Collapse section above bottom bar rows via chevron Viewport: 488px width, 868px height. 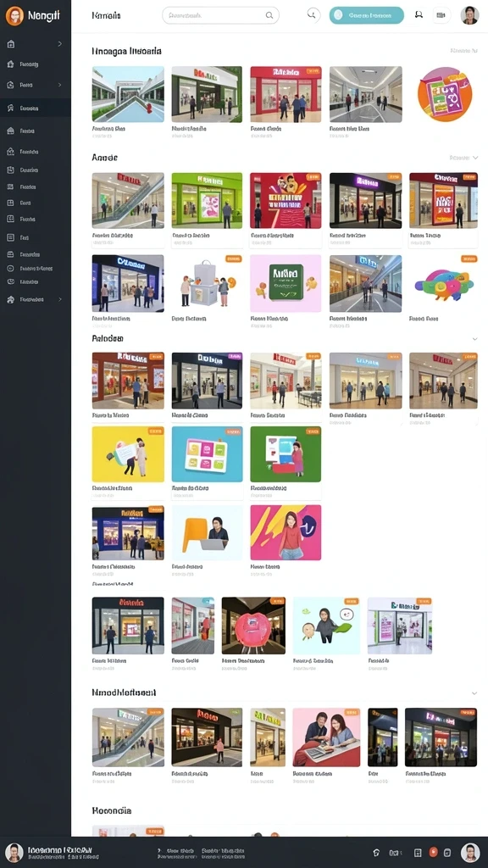point(474,693)
